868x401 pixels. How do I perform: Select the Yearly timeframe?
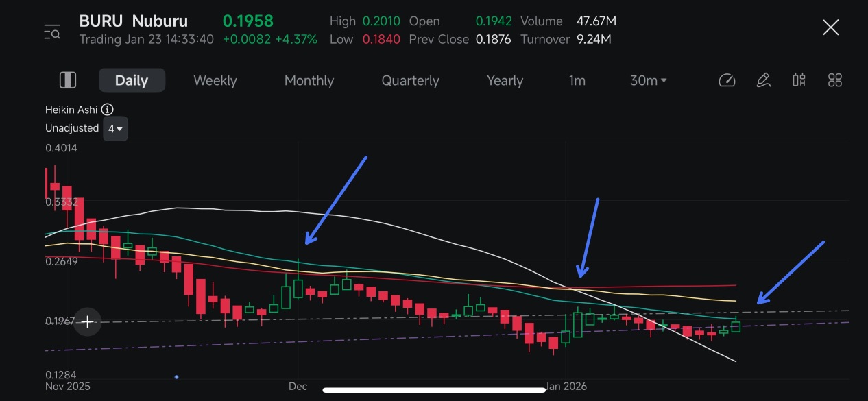click(x=505, y=80)
